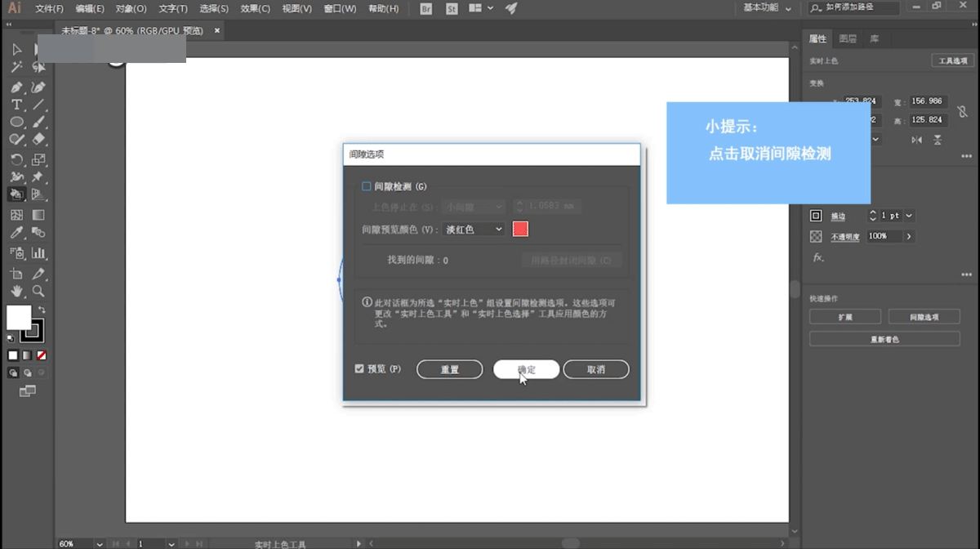Click the swap fill and stroke arrows

(x=42, y=310)
